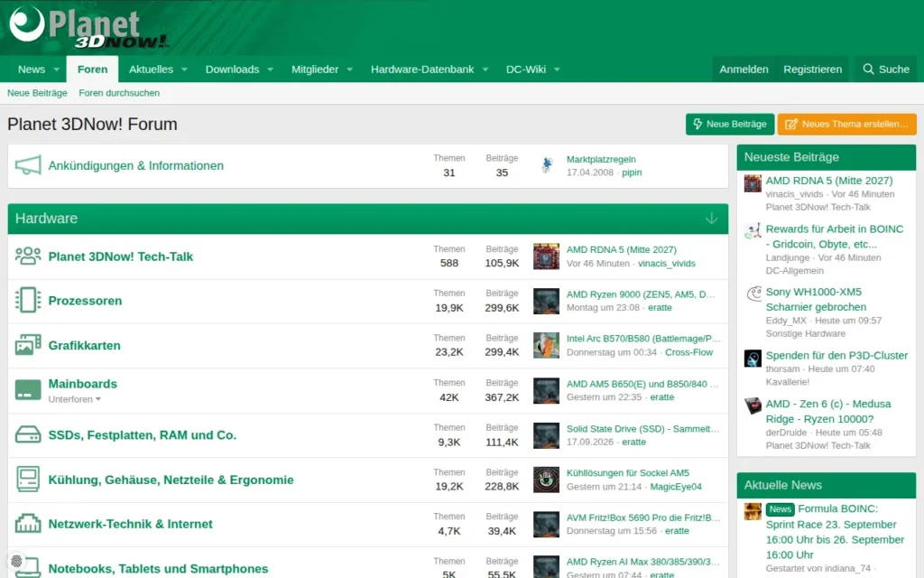Select the Foren navigation tab
Screen dimensions: 924x578
coord(93,70)
